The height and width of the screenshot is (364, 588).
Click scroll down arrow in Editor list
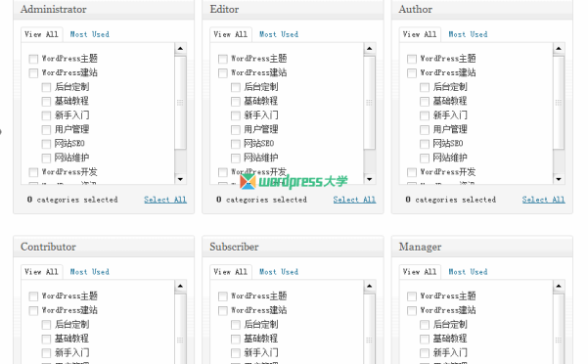click(x=370, y=179)
